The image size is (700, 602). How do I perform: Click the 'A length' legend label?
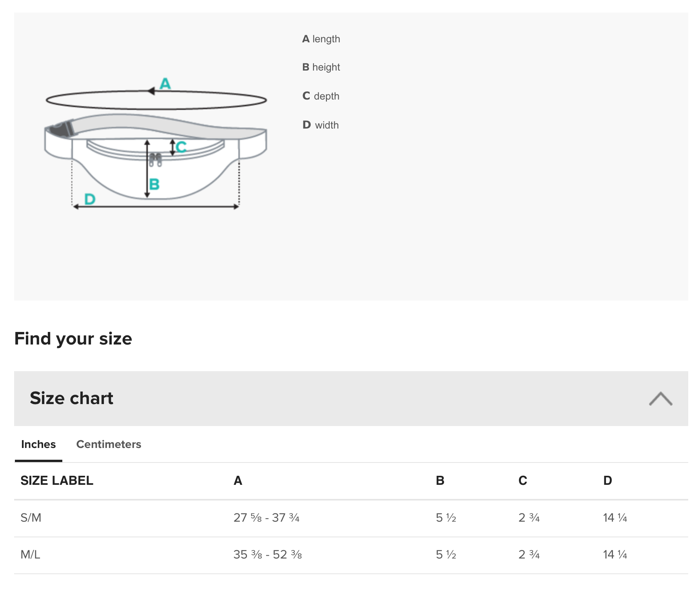(x=321, y=39)
